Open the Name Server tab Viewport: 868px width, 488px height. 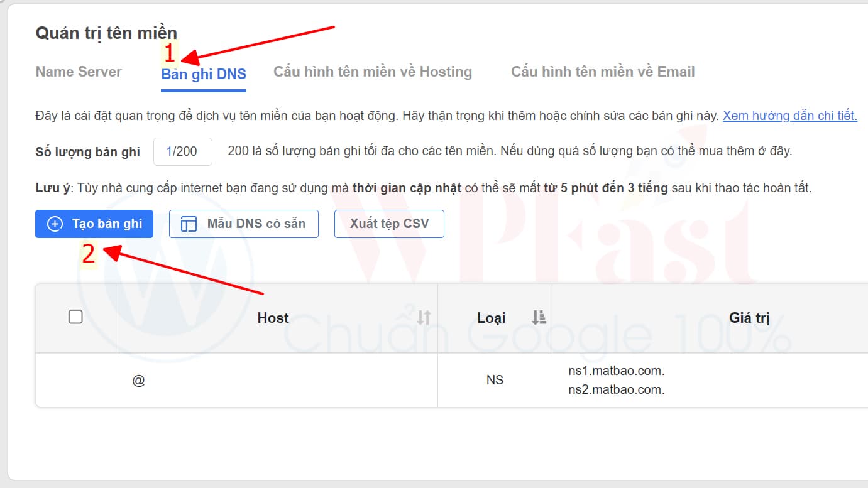79,72
